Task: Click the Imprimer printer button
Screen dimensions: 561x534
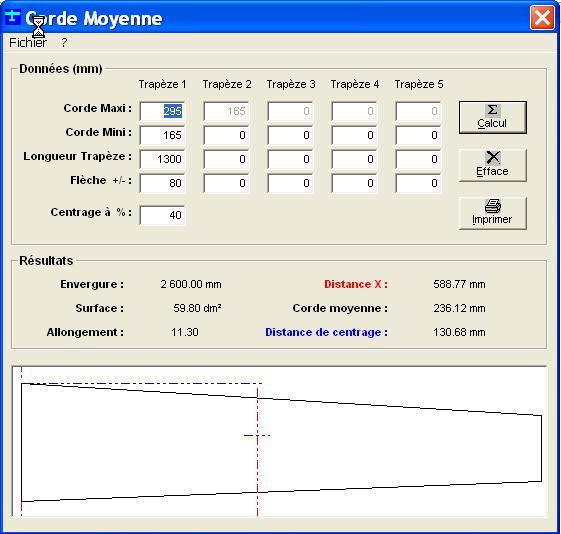Action: click(x=493, y=214)
